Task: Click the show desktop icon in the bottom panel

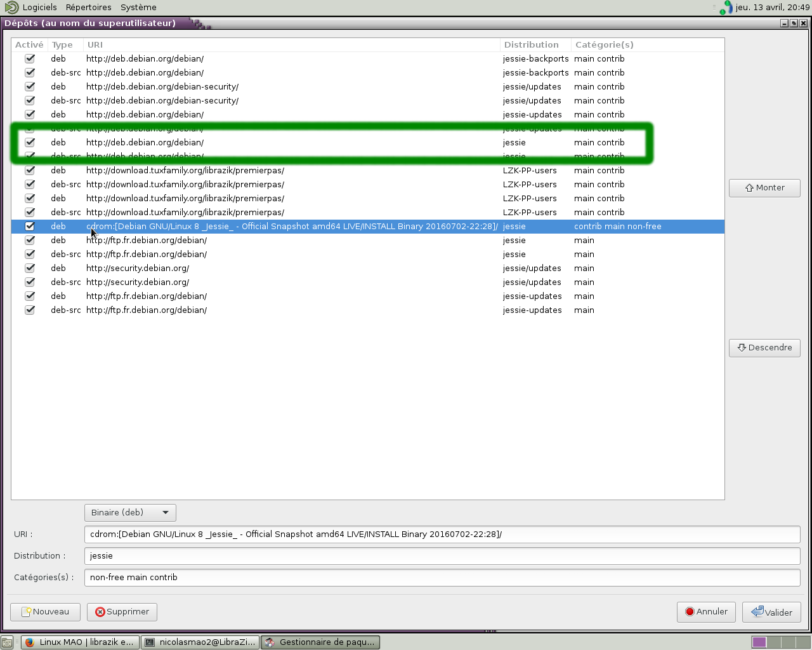Action: [x=7, y=642]
